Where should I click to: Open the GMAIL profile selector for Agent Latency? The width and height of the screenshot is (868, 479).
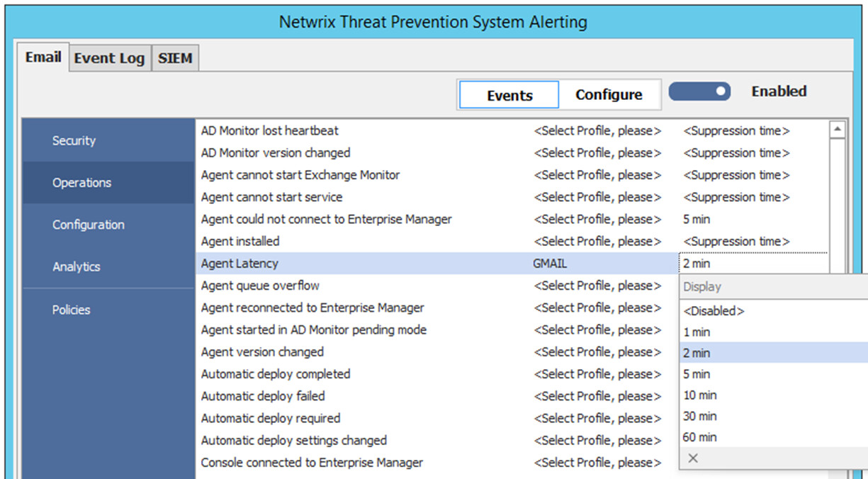coord(550,264)
